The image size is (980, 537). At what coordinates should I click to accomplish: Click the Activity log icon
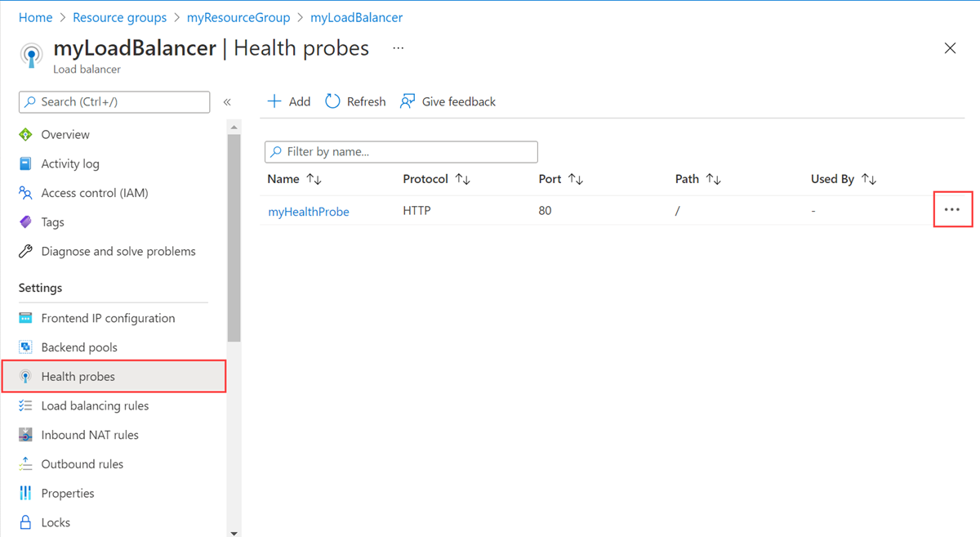(25, 163)
